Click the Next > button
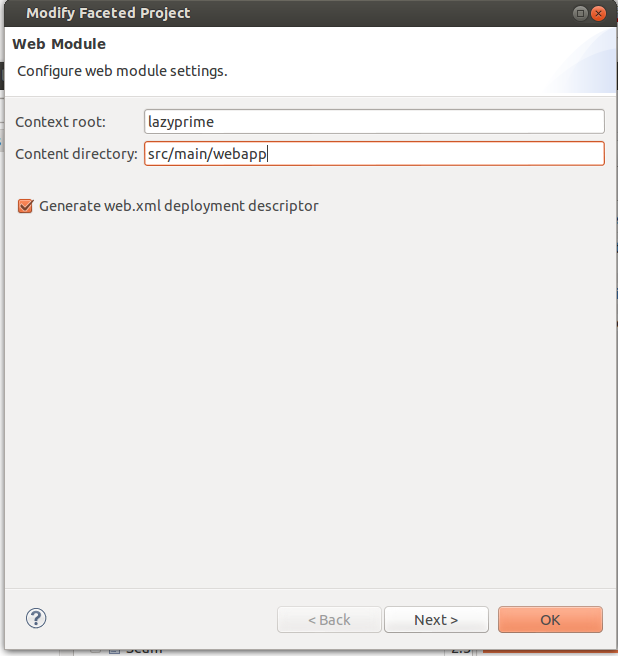This screenshot has height=656, width=618. coord(436,620)
